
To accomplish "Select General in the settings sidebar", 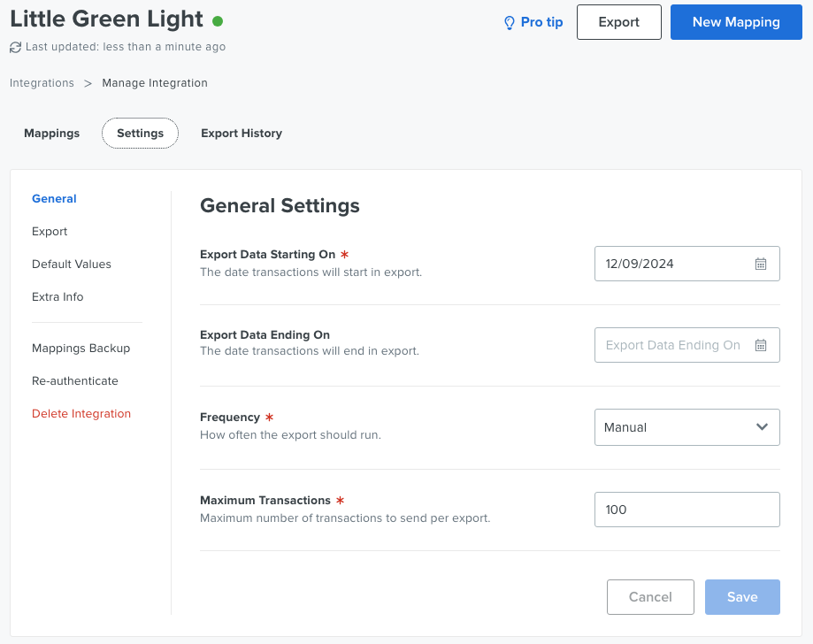I will [54, 198].
